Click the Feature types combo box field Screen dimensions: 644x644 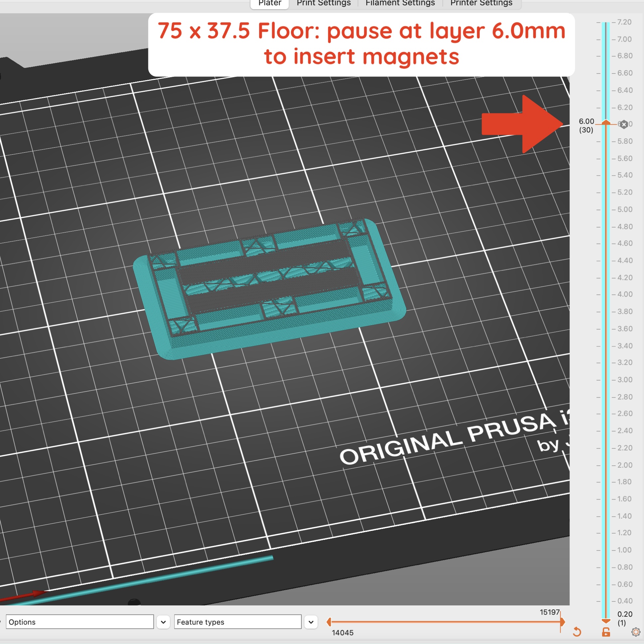(x=237, y=622)
